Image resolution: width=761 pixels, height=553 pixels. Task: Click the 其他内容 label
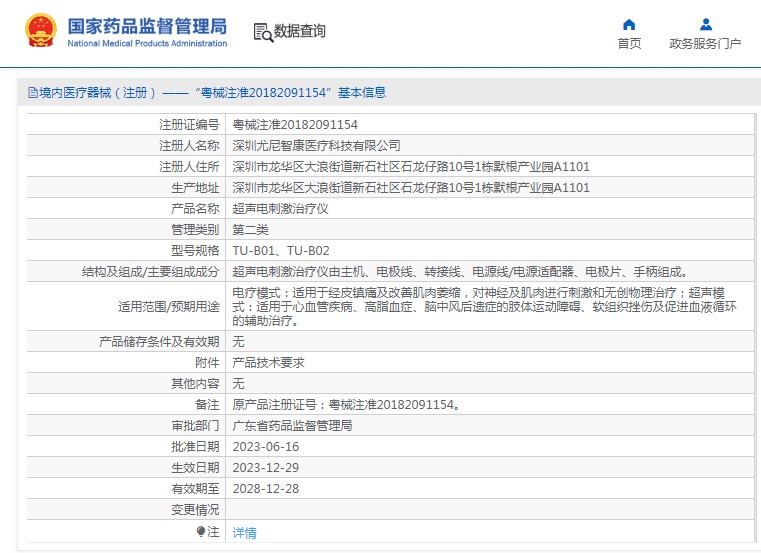pos(195,384)
